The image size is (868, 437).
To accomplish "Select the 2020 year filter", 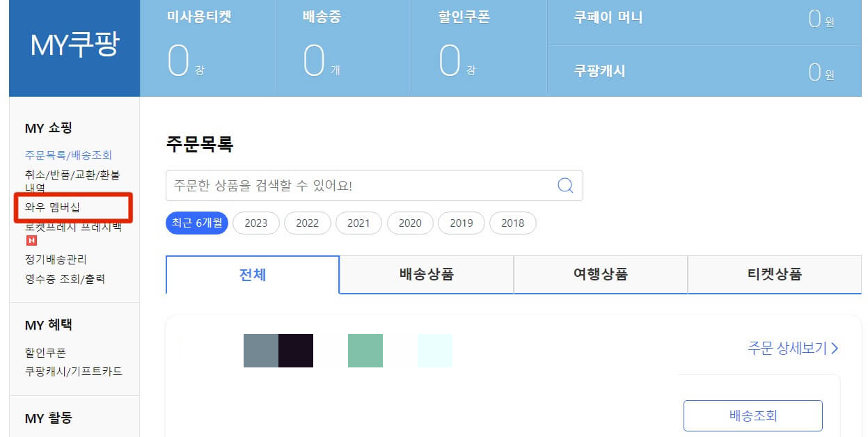I will (410, 223).
